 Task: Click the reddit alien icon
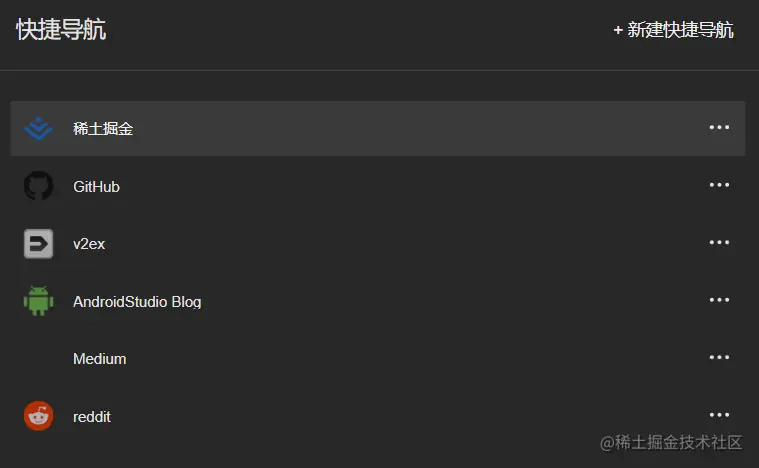click(x=38, y=416)
